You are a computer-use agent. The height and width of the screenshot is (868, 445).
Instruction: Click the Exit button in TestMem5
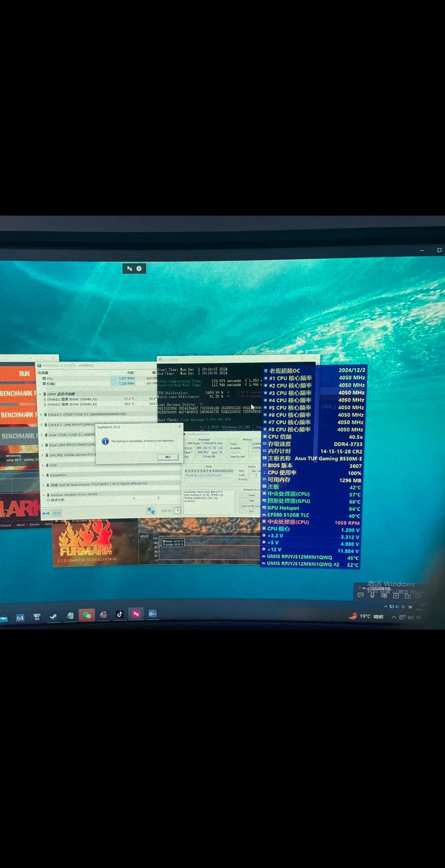tap(251, 511)
